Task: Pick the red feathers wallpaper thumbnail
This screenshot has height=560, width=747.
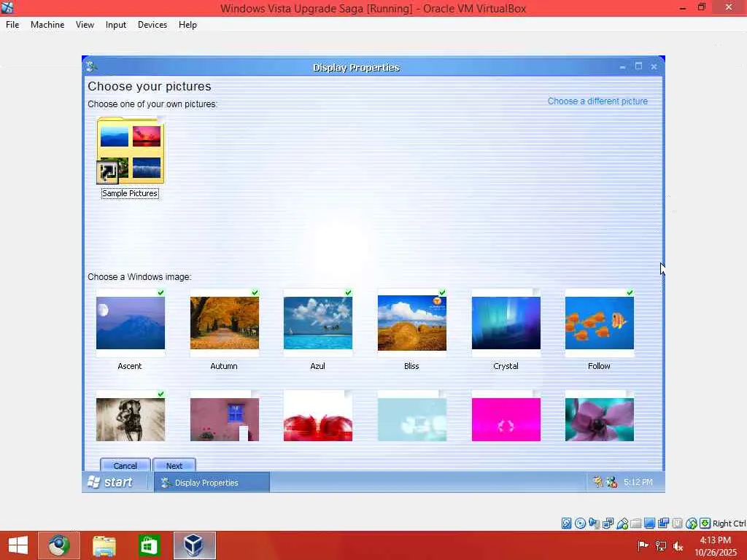Action: point(318,416)
